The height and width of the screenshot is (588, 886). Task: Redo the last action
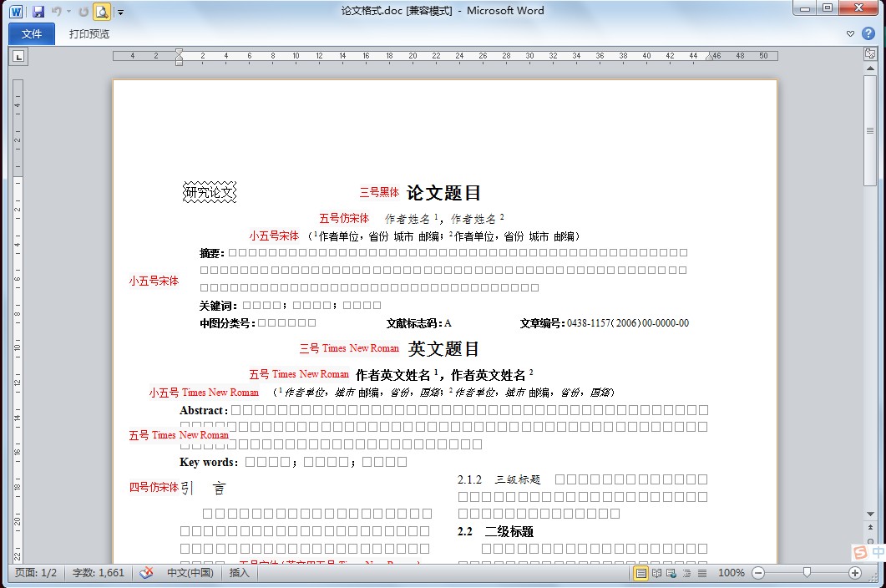pyautogui.click(x=84, y=12)
